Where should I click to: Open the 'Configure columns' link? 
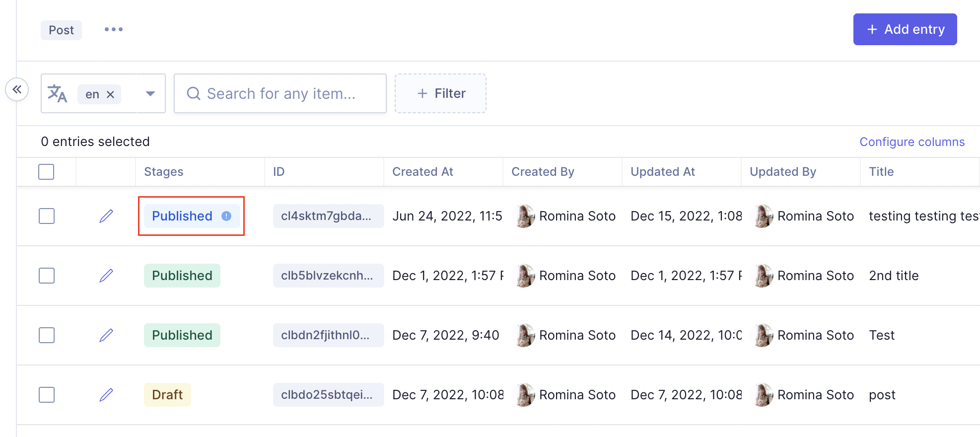point(912,142)
